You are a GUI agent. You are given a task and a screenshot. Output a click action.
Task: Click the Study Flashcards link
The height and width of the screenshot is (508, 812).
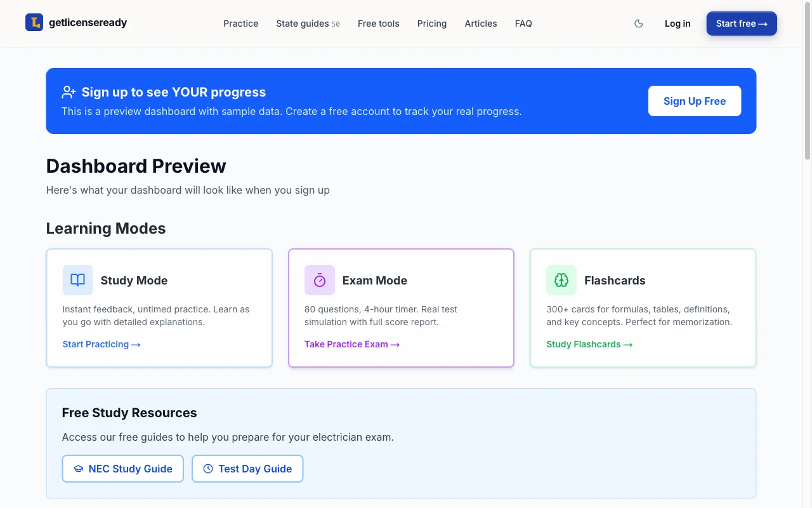[589, 344]
